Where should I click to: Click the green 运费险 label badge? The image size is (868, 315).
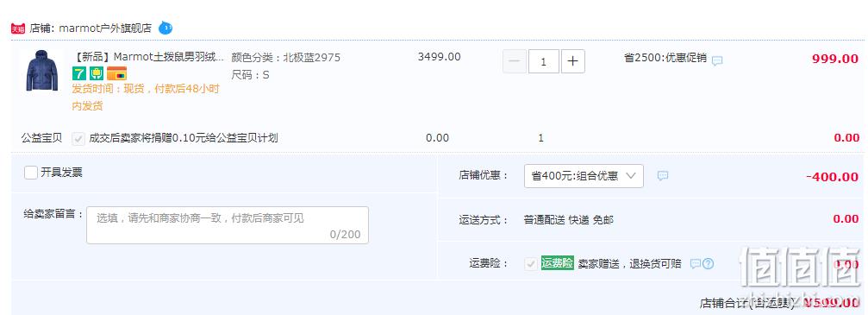pyautogui.click(x=558, y=263)
